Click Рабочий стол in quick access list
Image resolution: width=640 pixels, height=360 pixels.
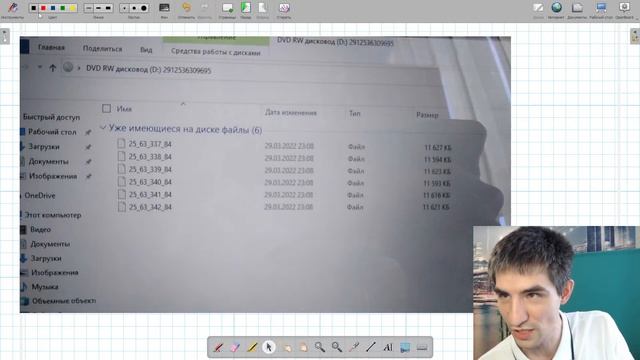[x=52, y=132]
